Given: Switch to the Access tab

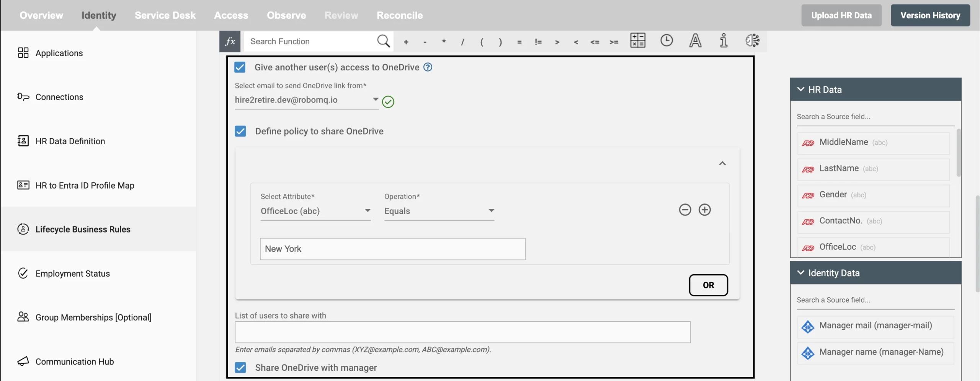Looking at the screenshot, I should (232, 15).
